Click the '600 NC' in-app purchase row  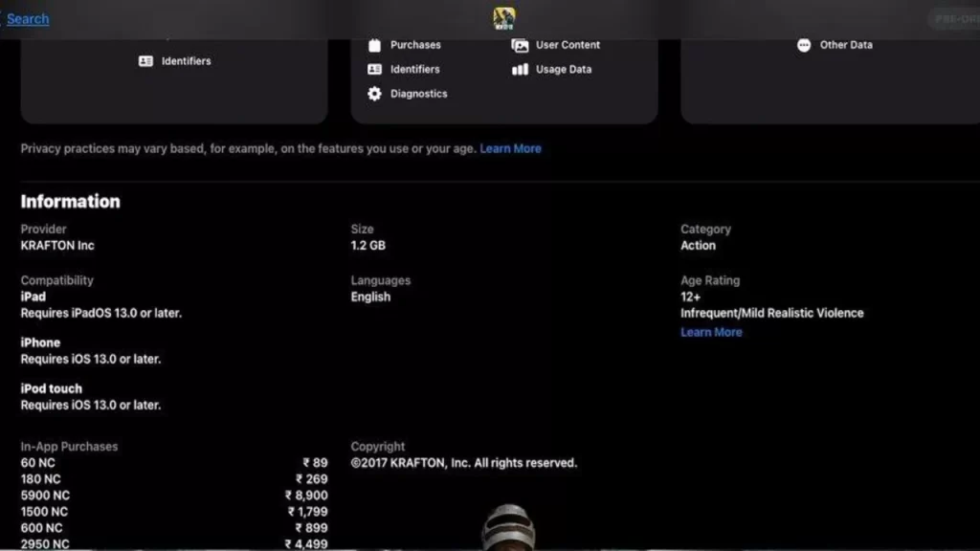point(174,528)
